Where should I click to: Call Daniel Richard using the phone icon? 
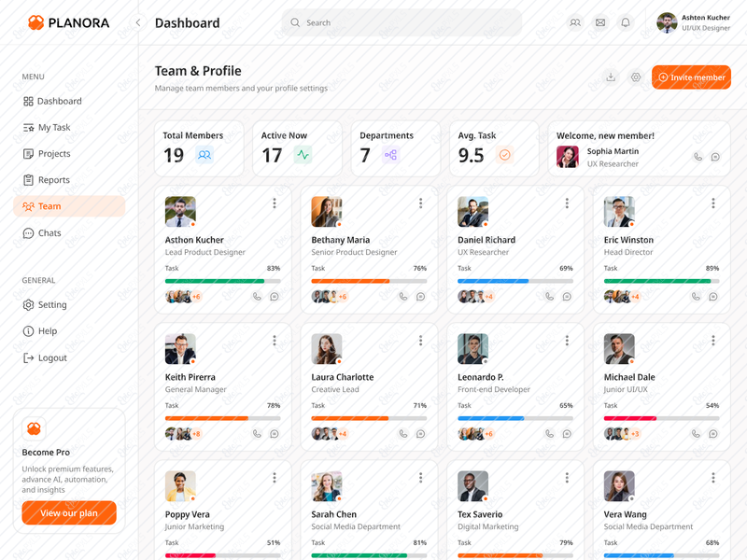pos(549,297)
